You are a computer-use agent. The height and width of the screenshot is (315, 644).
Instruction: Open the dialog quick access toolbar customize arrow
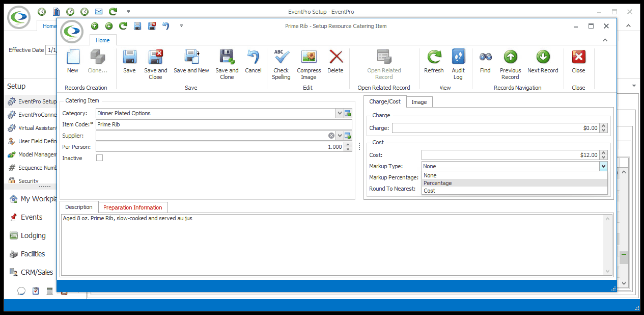pyautogui.click(x=181, y=26)
